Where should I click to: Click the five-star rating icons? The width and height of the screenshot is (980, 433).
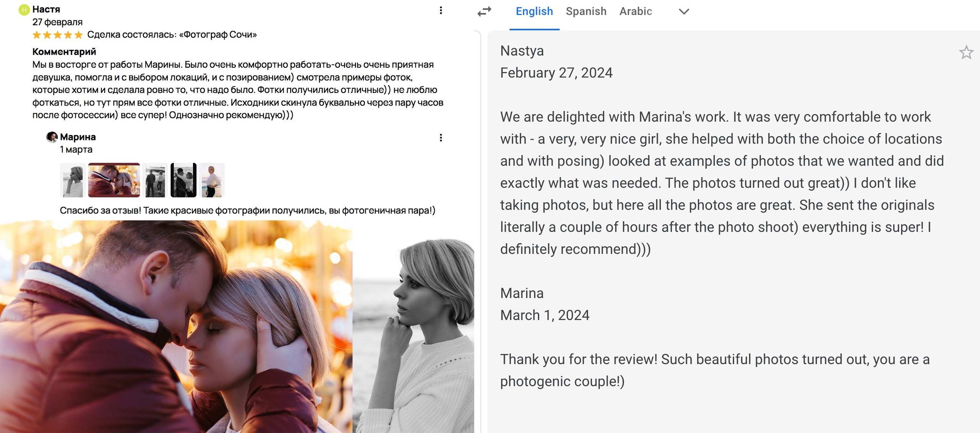tap(57, 35)
